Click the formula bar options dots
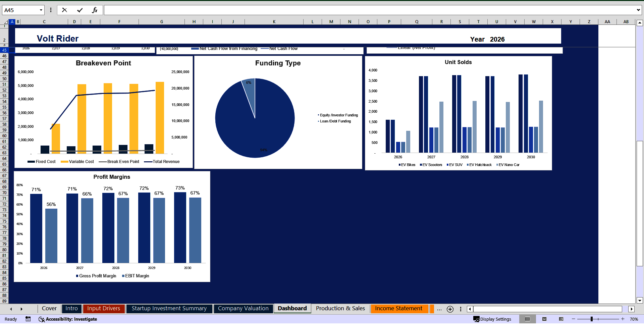Screen dimensions: 644x324 pos(51,10)
